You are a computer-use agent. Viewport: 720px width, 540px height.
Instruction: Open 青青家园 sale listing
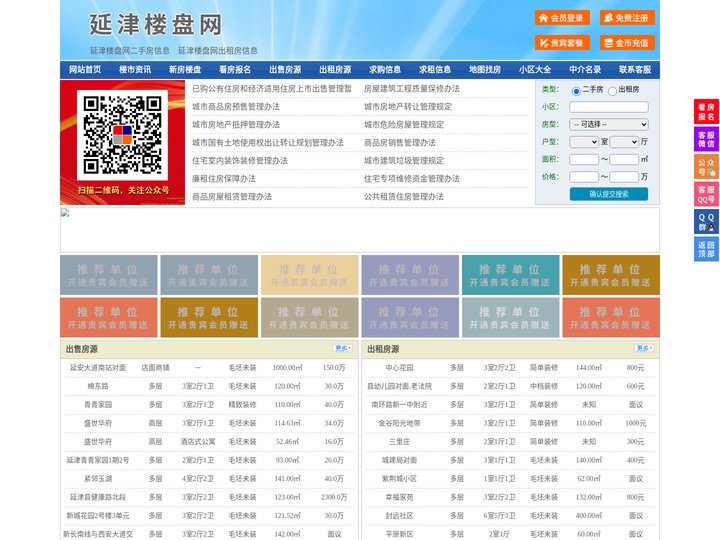98,405
